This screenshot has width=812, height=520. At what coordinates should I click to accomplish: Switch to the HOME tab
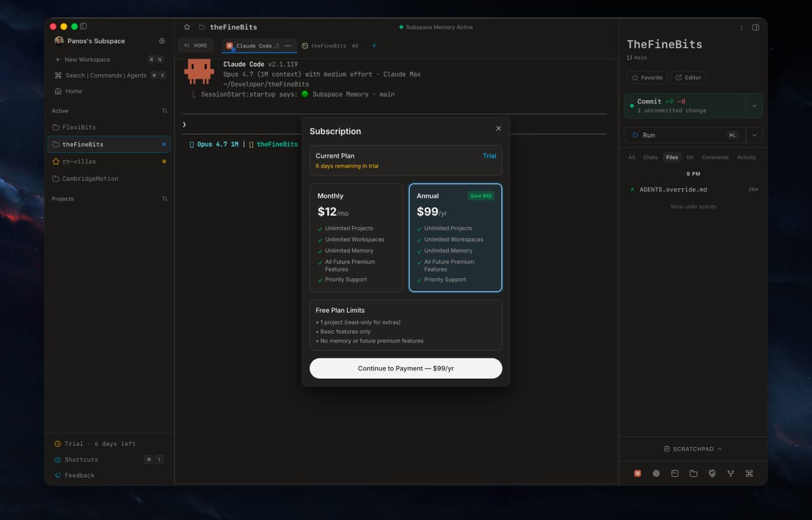click(196, 45)
